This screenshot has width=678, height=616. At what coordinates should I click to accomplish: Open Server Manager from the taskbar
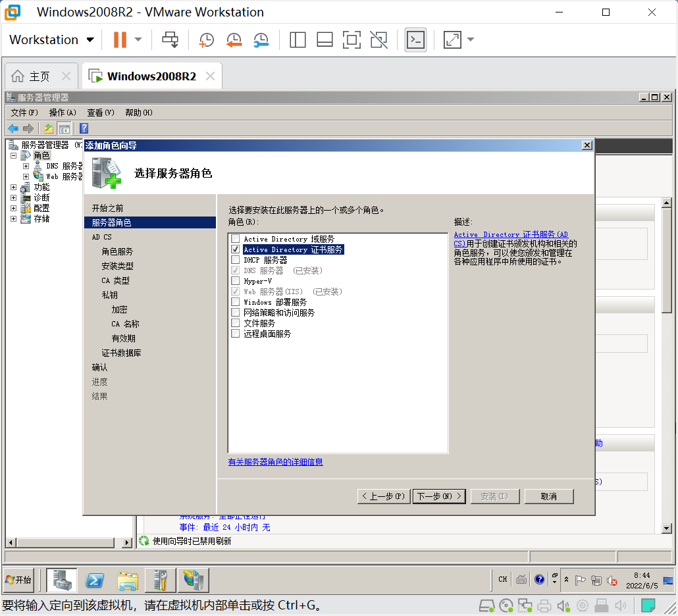click(x=62, y=580)
